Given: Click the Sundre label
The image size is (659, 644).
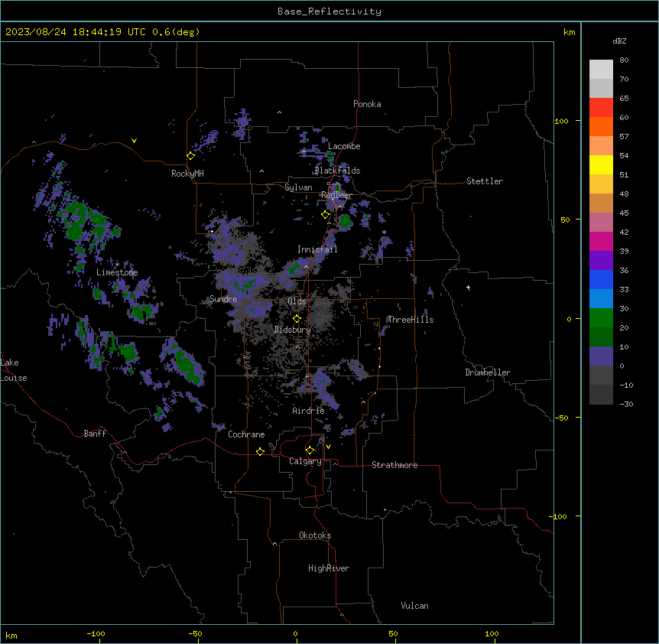Looking at the screenshot, I should pyautogui.click(x=223, y=299).
